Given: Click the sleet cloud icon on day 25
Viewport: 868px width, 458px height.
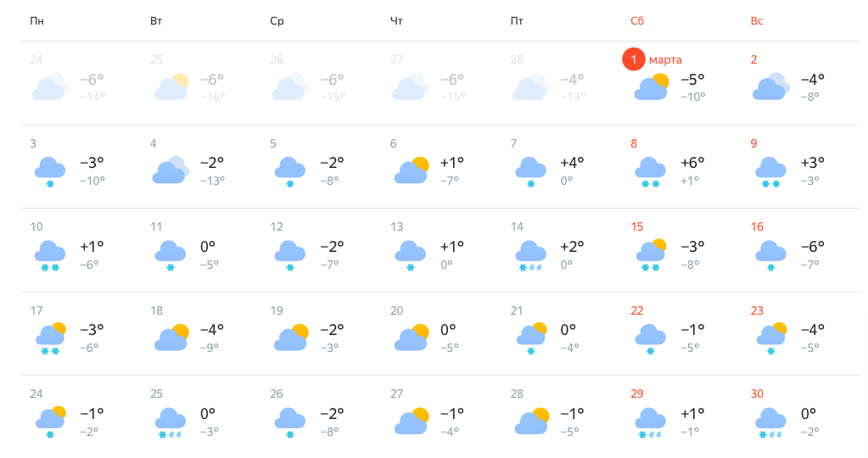Looking at the screenshot, I should [x=171, y=423].
